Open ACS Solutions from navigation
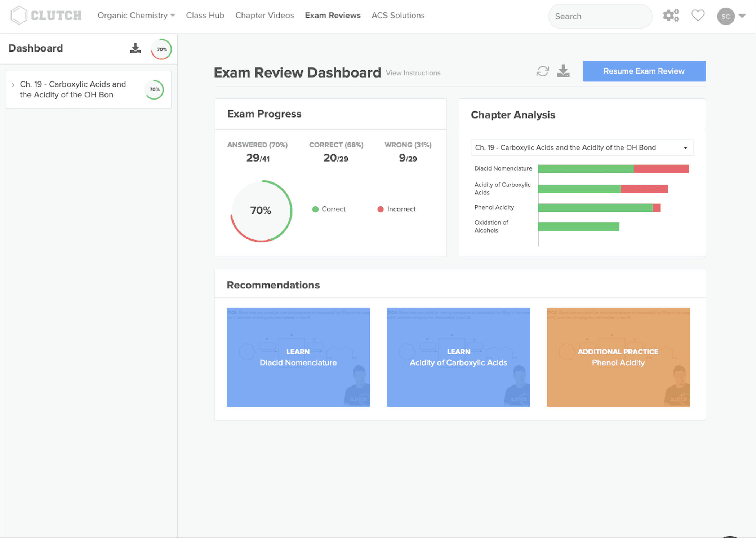 point(398,16)
